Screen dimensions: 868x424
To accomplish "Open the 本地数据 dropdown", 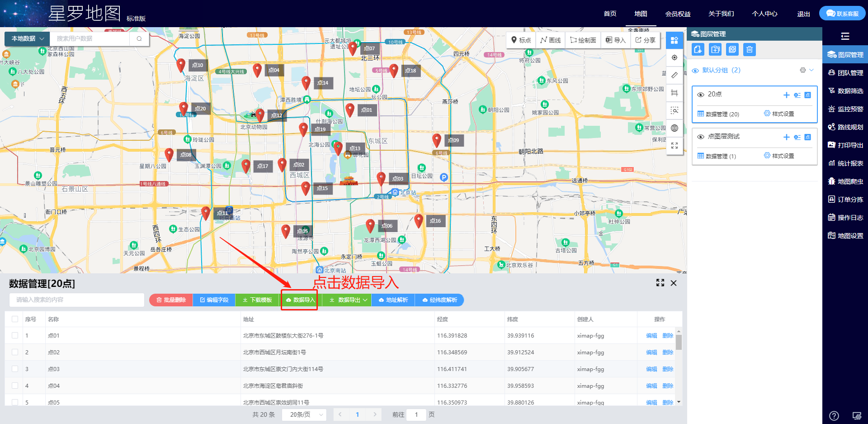I will click(x=27, y=39).
